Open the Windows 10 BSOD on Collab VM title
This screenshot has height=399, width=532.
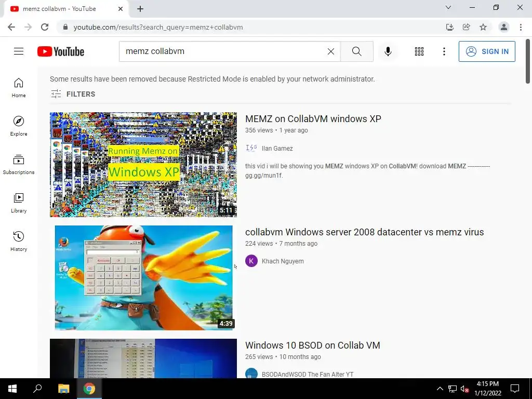312,345
